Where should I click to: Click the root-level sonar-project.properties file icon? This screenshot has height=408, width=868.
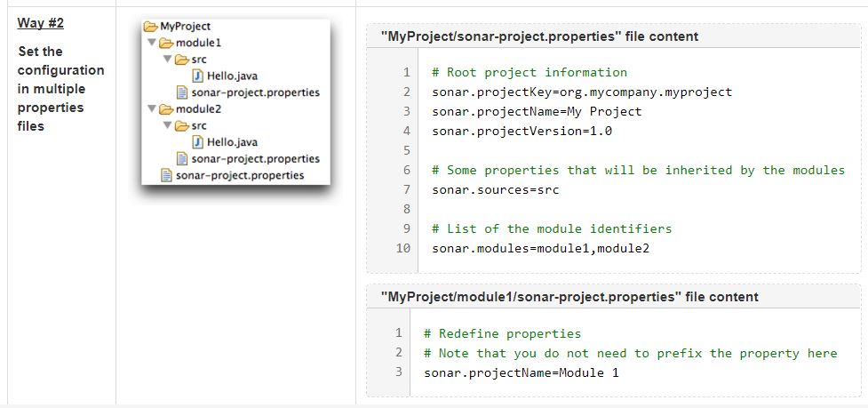click(x=166, y=175)
